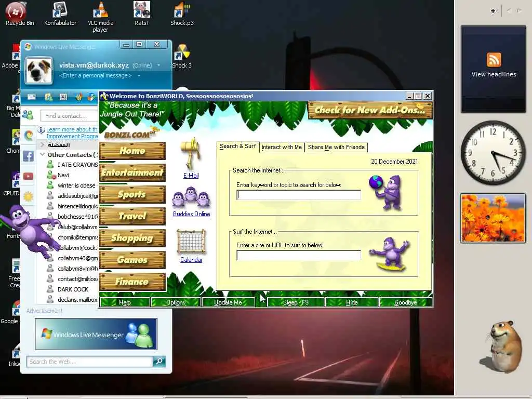Click the sidebar add gadget plus button
The height and width of the screenshot is (399, 532).
pos(493,11)
